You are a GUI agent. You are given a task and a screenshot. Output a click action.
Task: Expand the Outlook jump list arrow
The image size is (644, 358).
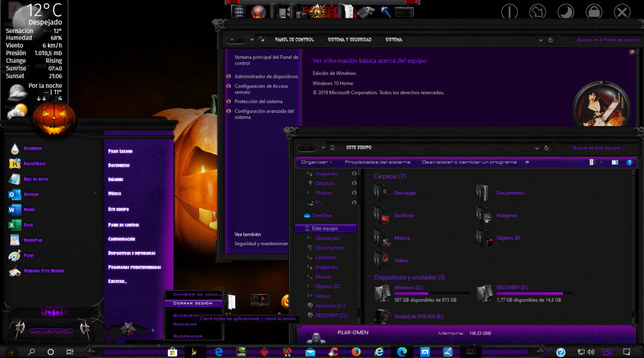point(96,194)
